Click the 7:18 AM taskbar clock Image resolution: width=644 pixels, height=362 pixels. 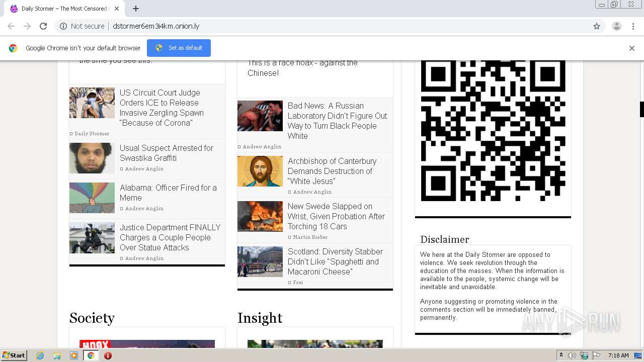(618, 355)
